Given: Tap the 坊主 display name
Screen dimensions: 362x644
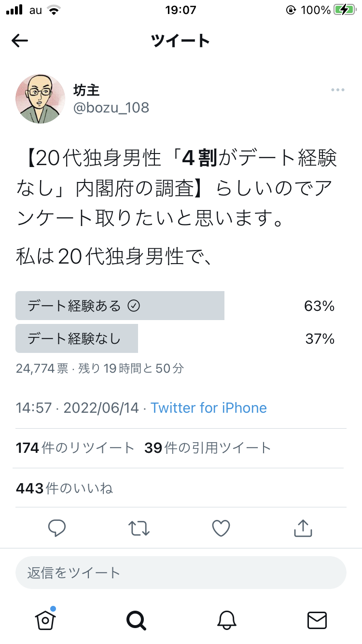Looking at the screenshot, I should [86, 89].
